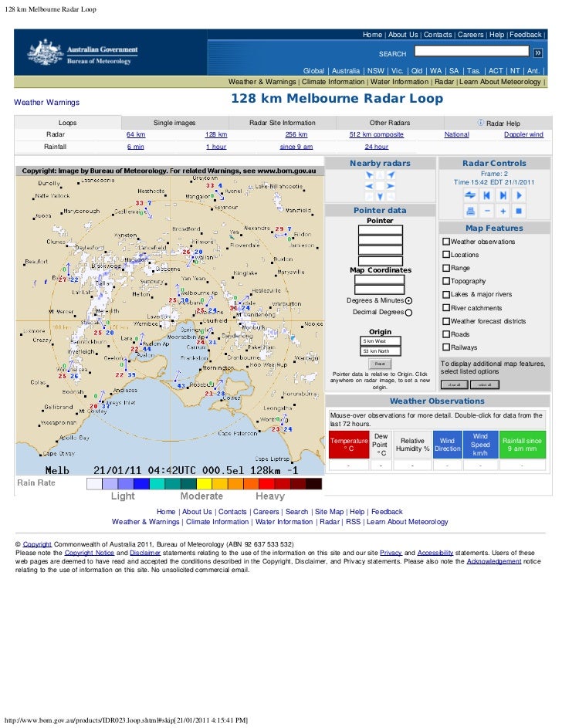Enable Locations map feature
Viewport: 562px width, 728px height.
[446, 255]
